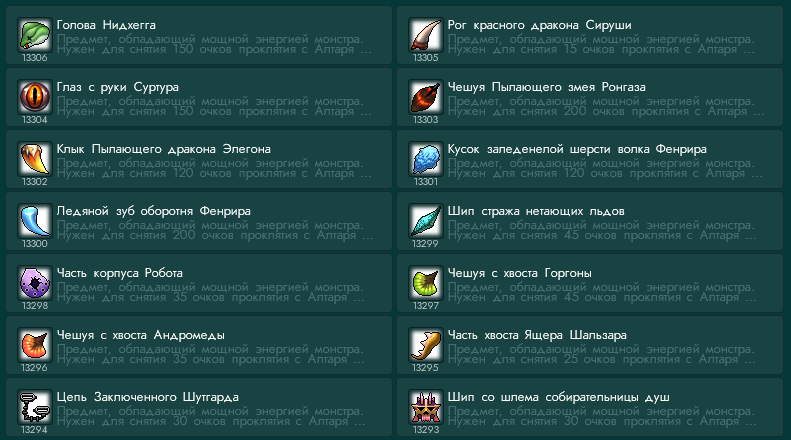The image size is (791, 440).
Task: Choose the orange Чешуя с хвоста Андромеды icon
Action: [35, 345]
